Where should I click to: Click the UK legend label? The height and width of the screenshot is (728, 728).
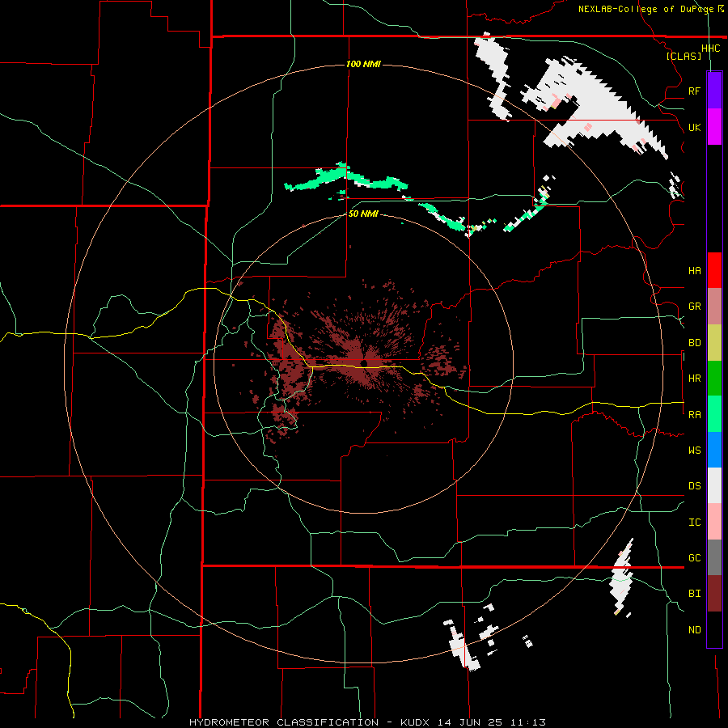tap(694, 127)
